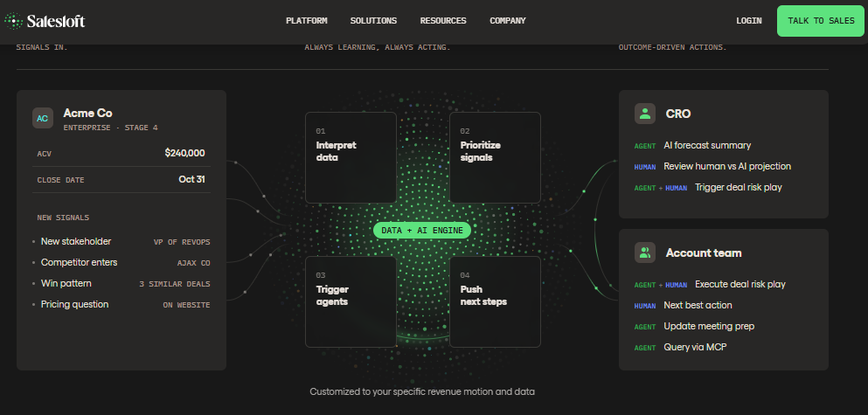Select the 02 Prioritize signals card
Image resolution: width=868 pixels, height=415 pixels.
click(x=495, y=157)
